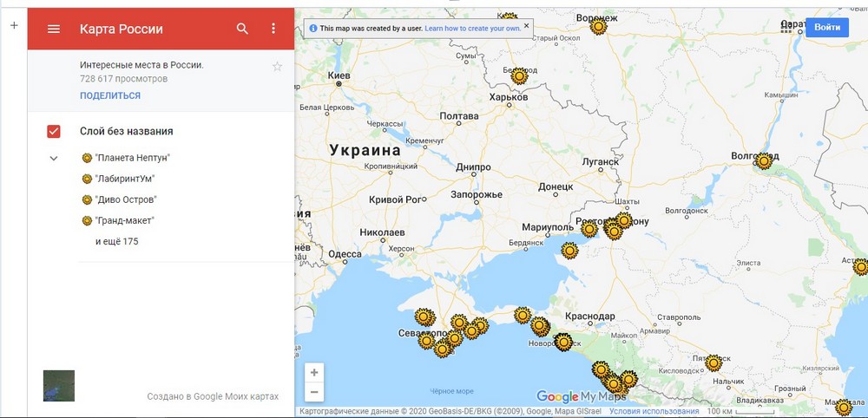Click the Войти sign-in button
Screen dimensions: 868x418
click(x=827, y=28)
